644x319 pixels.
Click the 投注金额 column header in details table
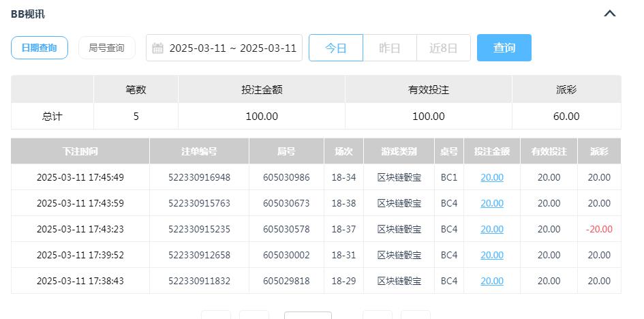[x=491, y=151]
